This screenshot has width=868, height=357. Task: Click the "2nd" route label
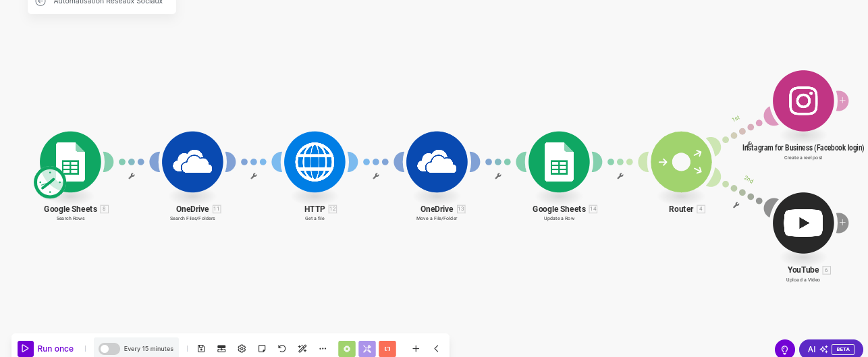[x=749, y=180]
